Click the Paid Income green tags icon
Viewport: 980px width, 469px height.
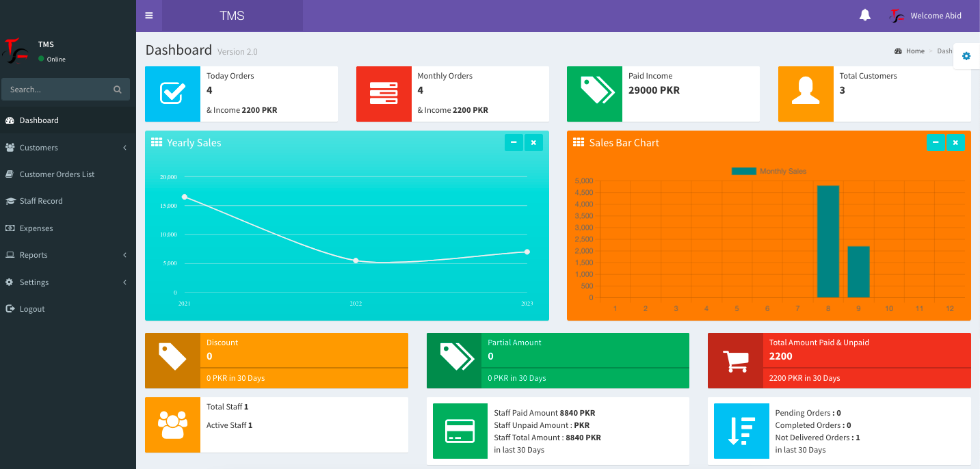(x=594, y=94)
